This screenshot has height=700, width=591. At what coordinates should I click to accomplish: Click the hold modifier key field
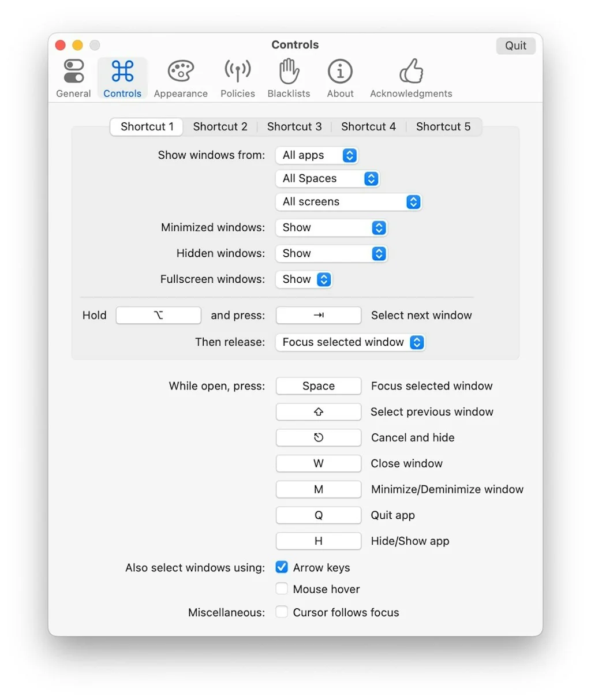point(158,315)
